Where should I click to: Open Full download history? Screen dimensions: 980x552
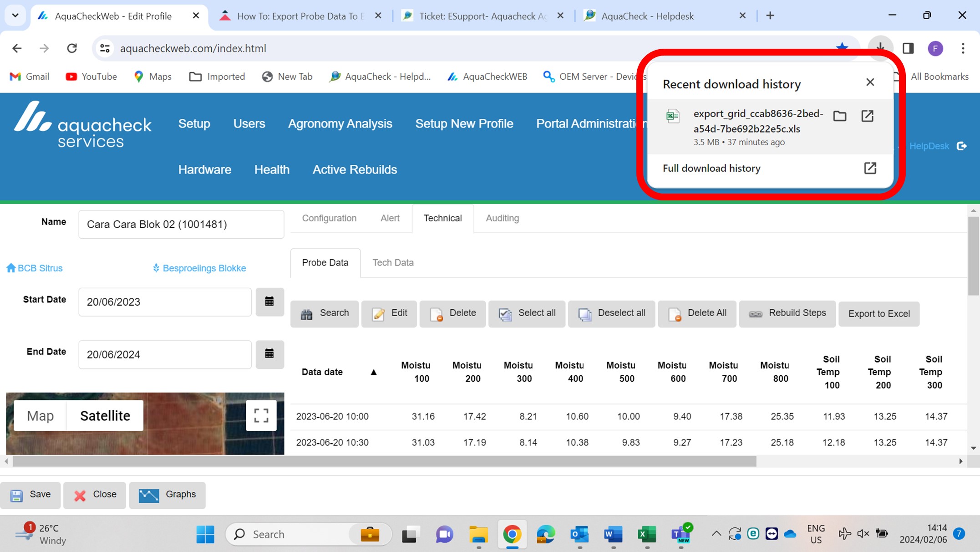770,169
